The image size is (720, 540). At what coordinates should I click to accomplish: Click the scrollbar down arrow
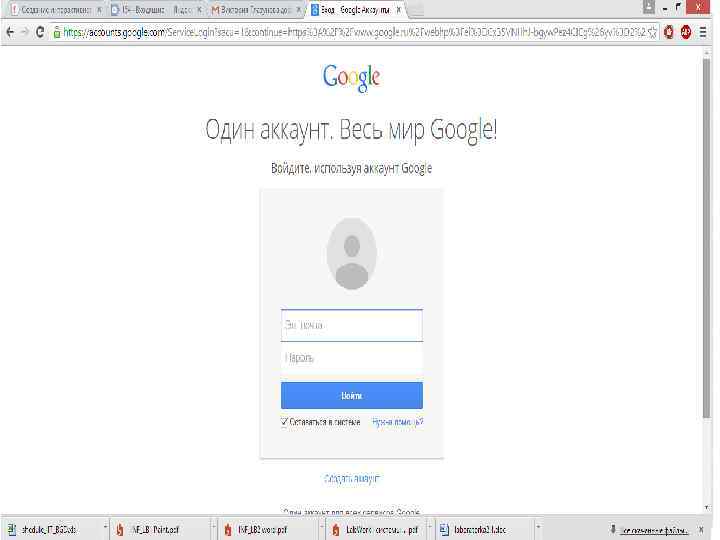click(x=707, y=507)
